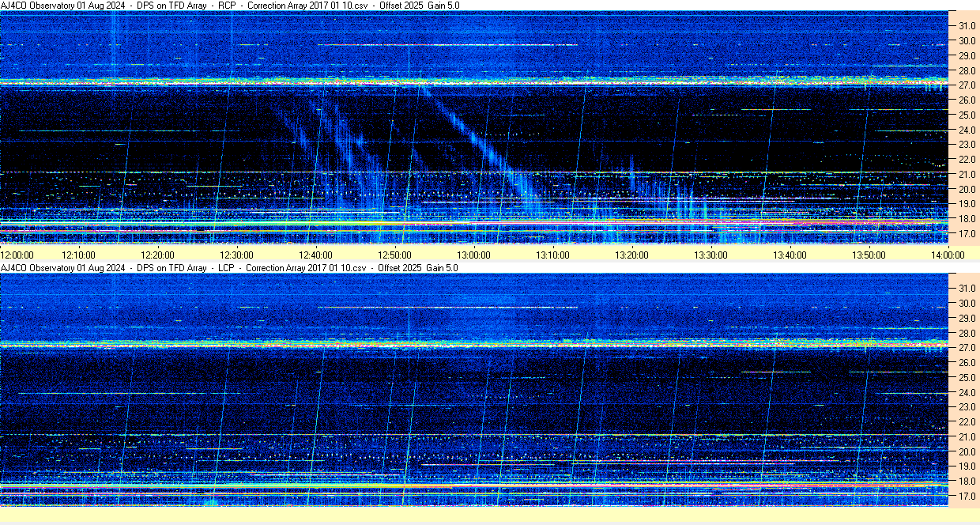Click the 20.0 frequency label in RCP panel
The width and height of the screenshot is (980, 525).
967,190
